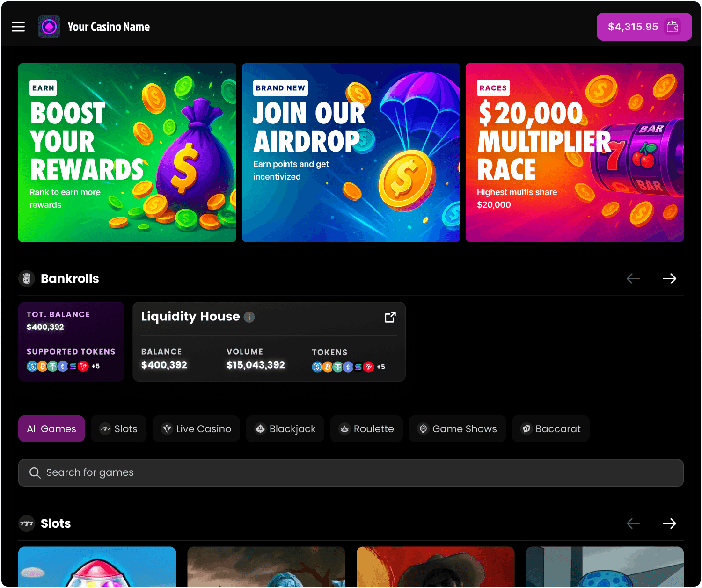Go to next Slots with right arrow
The image size is (702, 588).
670,523
